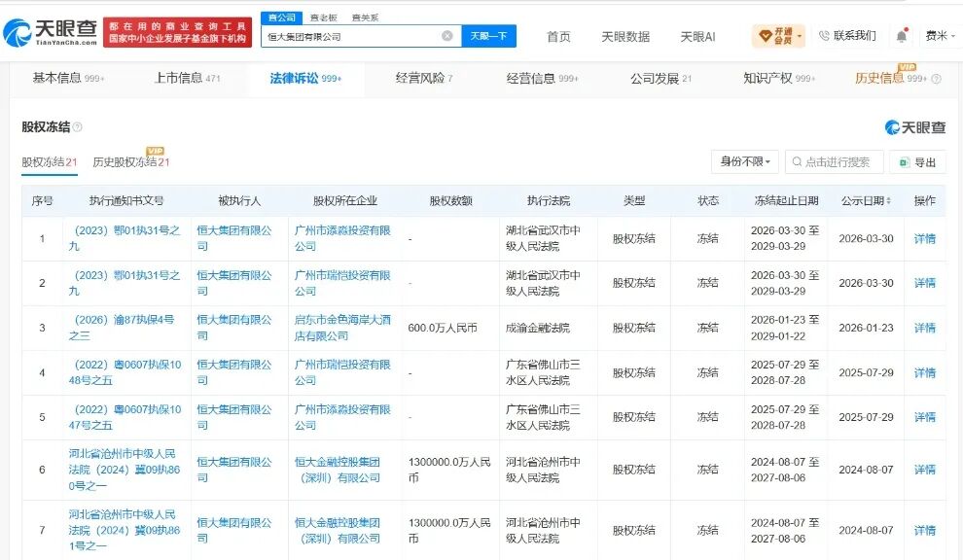Screen dimensions: 963x560
Task: Click the Tianyancha logo at top left
Action: [51, 32]
